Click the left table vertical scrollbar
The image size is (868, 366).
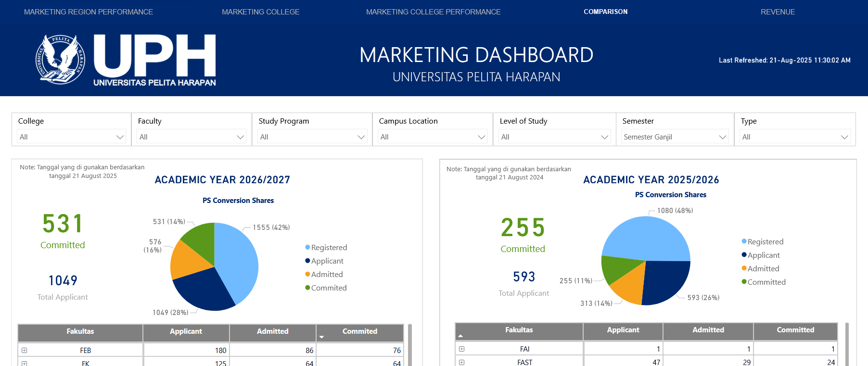(x=410, y=345)
